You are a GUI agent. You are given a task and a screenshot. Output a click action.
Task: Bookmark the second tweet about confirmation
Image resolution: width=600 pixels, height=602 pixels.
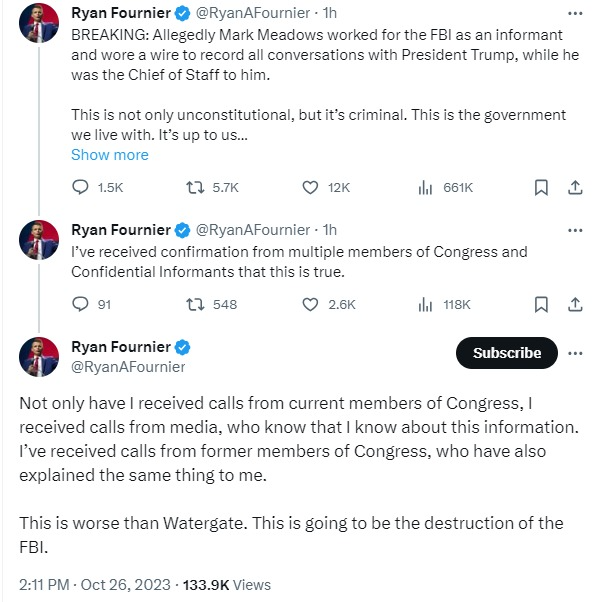(541, 304)
